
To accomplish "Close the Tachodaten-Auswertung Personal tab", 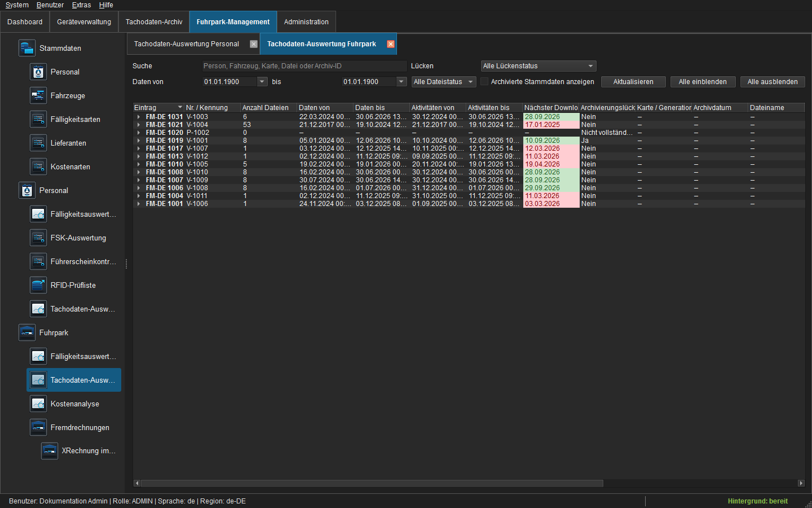I will pyautogui.click(x=254, y=44).
